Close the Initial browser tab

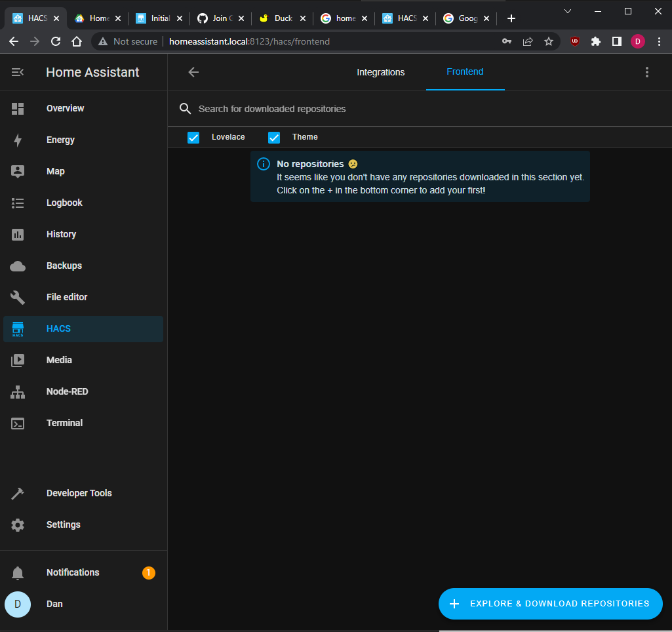click(x=180, y=18)
